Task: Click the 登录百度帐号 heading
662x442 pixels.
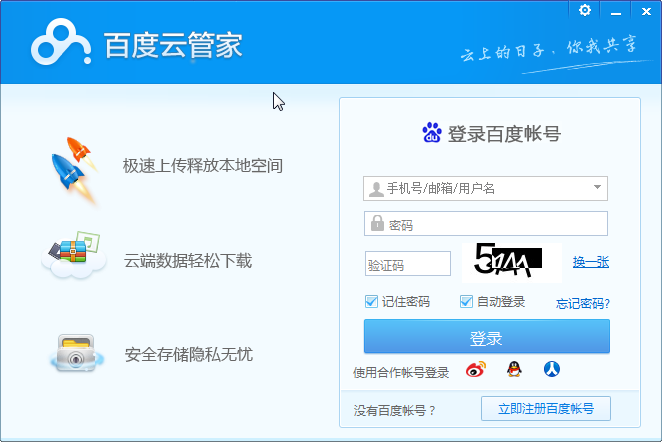Action: 504,134
